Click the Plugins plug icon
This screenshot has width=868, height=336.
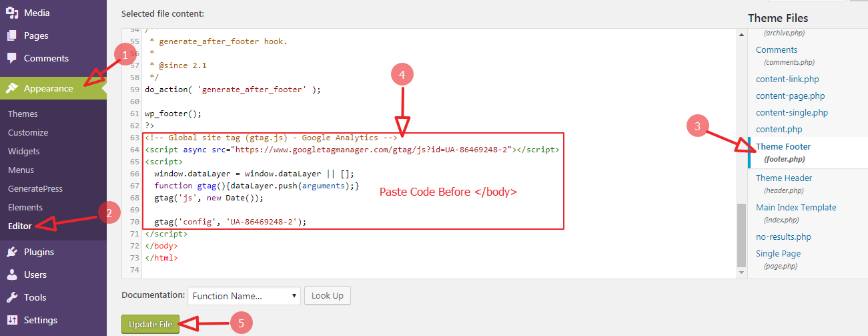point(12,252)
